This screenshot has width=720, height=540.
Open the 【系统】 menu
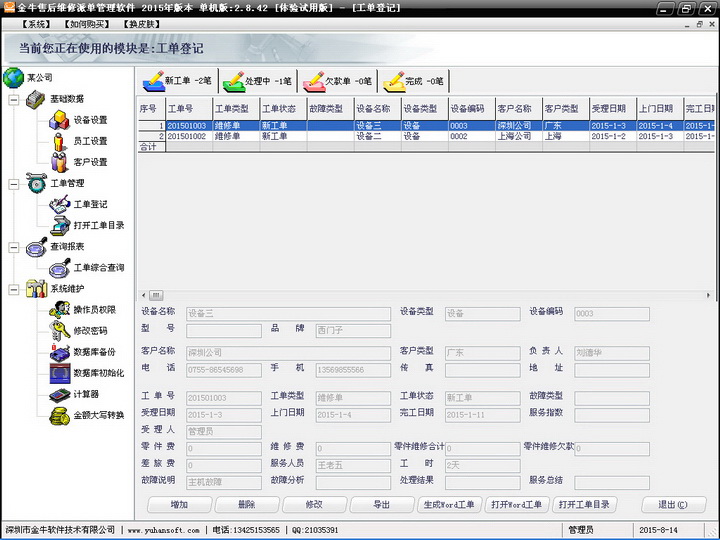point(37,23)
